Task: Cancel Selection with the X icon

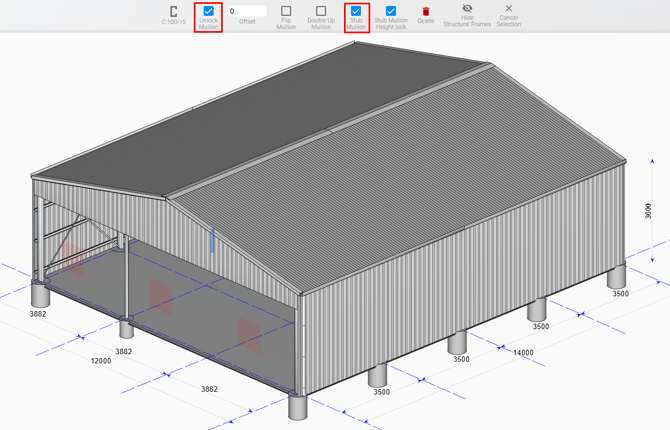Action: [508, 9]
